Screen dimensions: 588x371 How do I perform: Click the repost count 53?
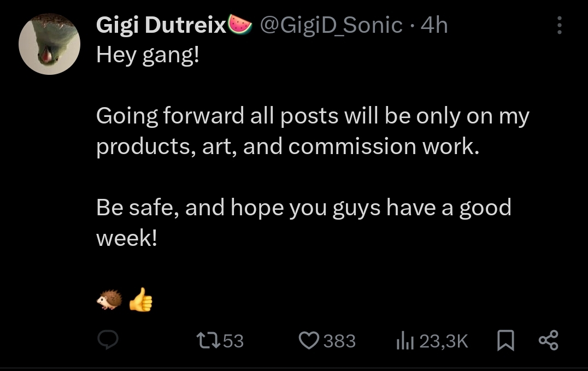tap(233, 341)
